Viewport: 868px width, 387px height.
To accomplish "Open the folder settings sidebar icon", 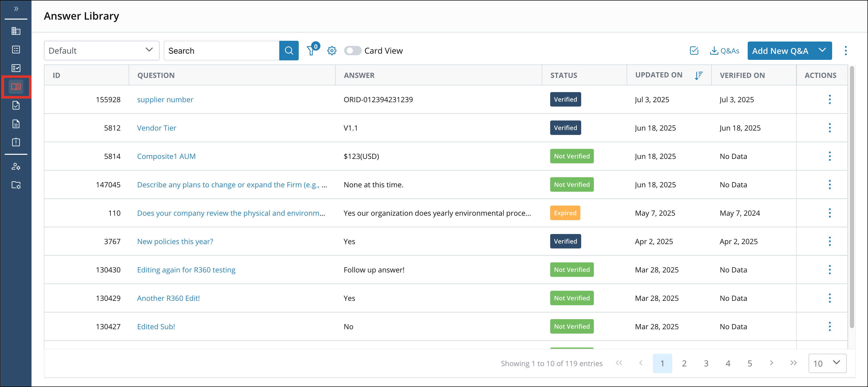I will point(16,185).
